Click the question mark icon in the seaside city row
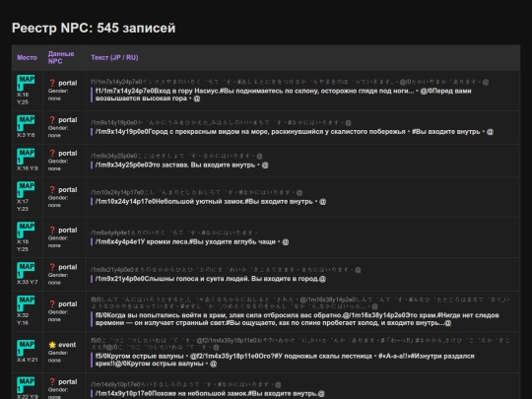 point(52,120)
